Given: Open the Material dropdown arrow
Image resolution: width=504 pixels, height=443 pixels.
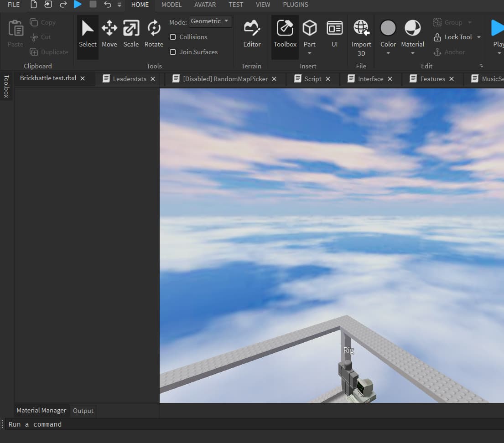Looking at the screenshot, I should pos(413,53).
